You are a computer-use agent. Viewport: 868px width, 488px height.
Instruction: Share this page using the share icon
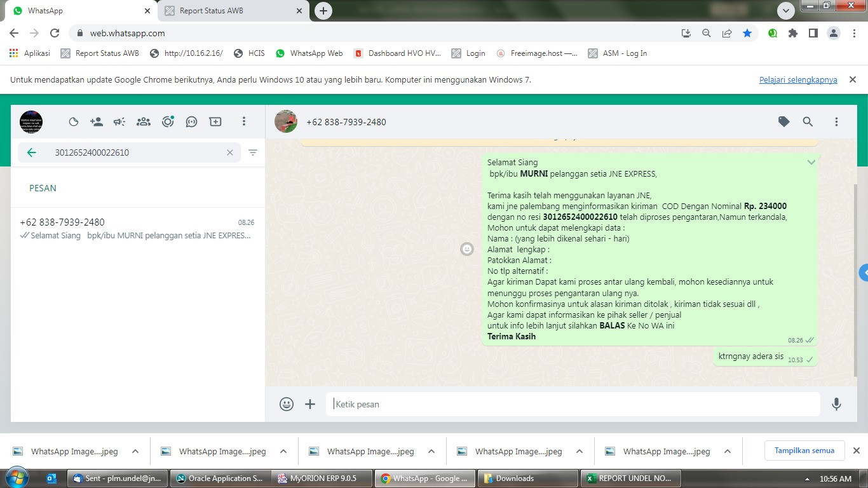point(727,33)
